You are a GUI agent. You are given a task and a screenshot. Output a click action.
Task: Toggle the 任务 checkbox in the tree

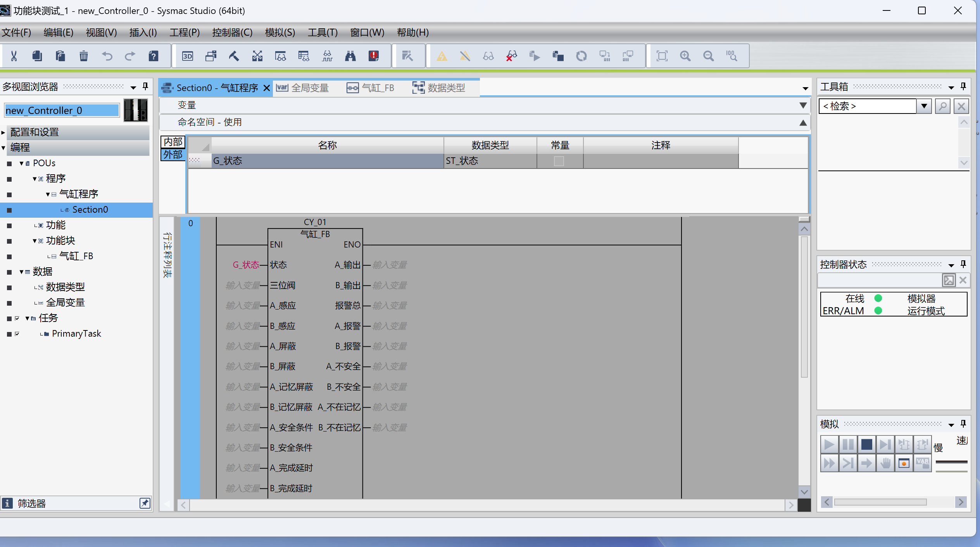(17, 318)
